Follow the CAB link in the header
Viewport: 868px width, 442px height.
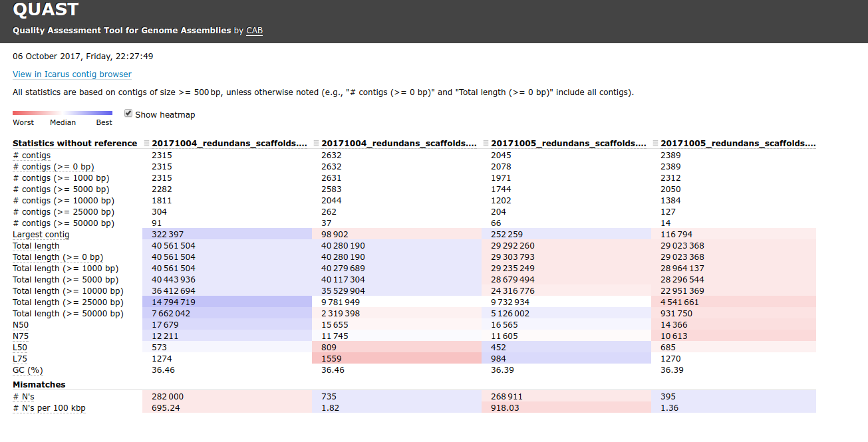pos(254,31)
